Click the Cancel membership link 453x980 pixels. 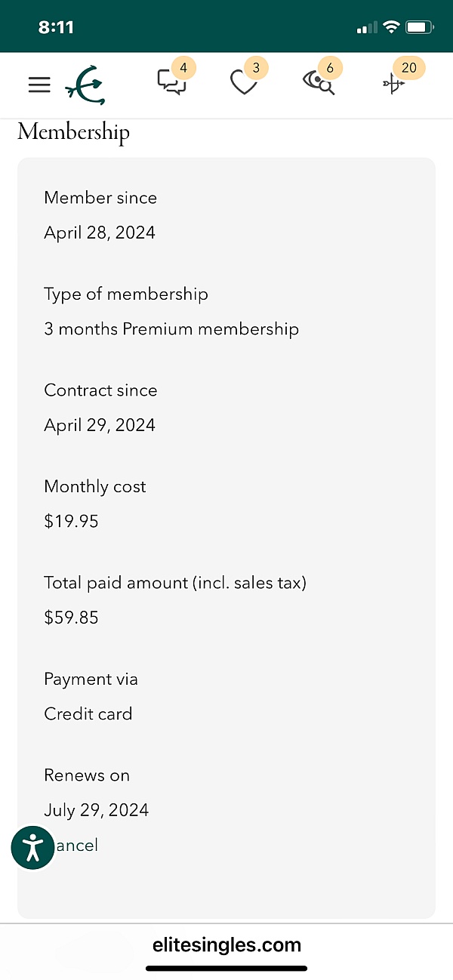tap(77, 846)
